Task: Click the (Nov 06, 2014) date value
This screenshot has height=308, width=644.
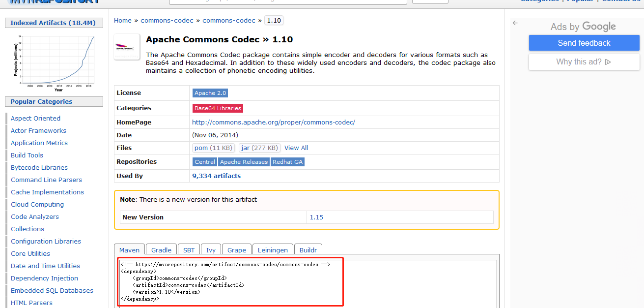Action: tap(215, 135)
